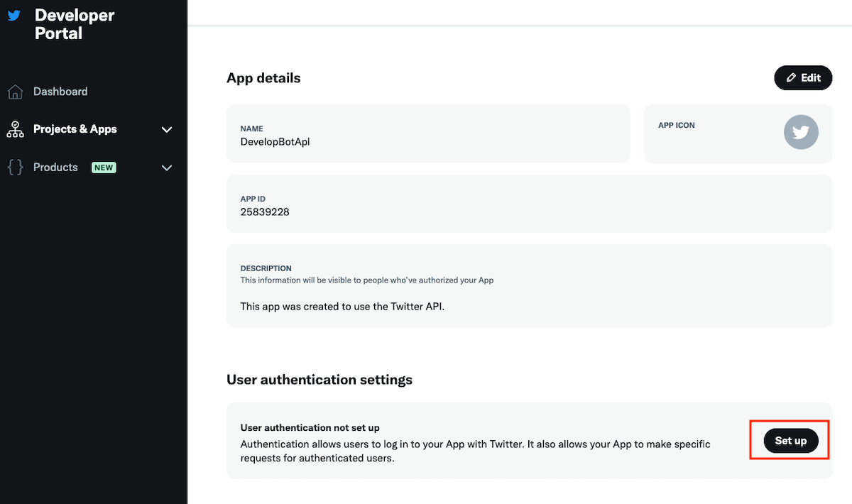Select the home icon next to Dashboard
The image size is (852, 504).
[x=14, y=91]
